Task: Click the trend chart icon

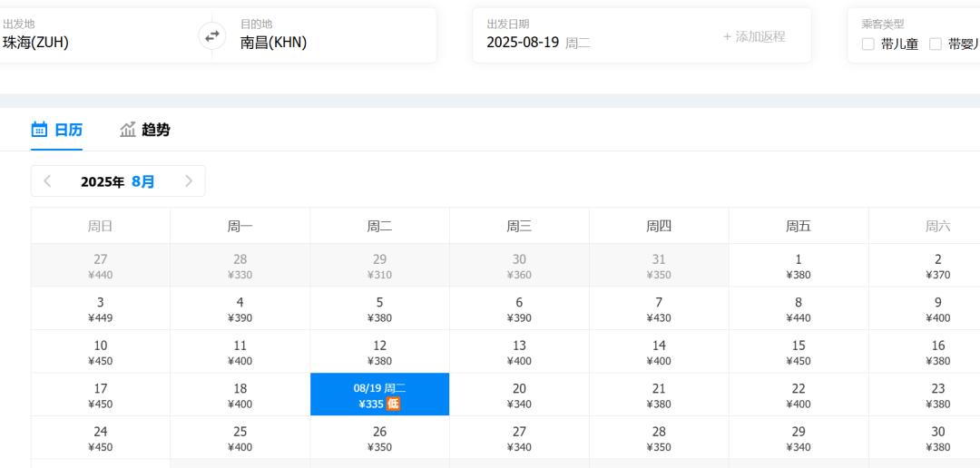Action: click(x=128, y=130)
